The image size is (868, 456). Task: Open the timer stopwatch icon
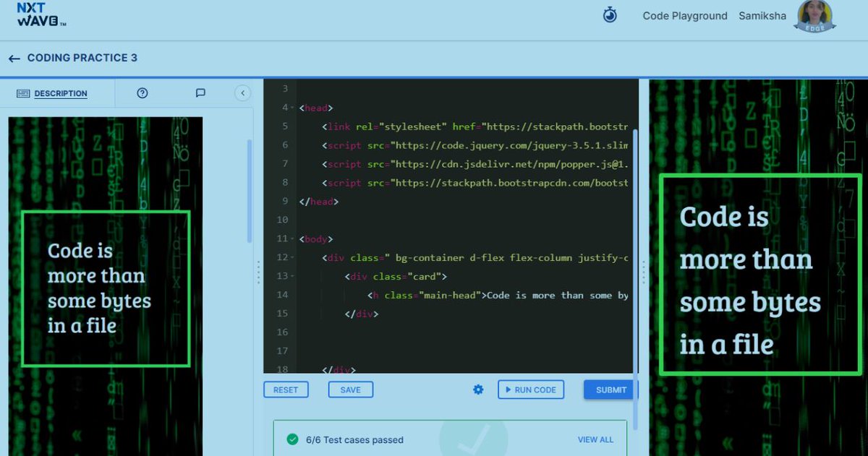click(x=610, y=15)
